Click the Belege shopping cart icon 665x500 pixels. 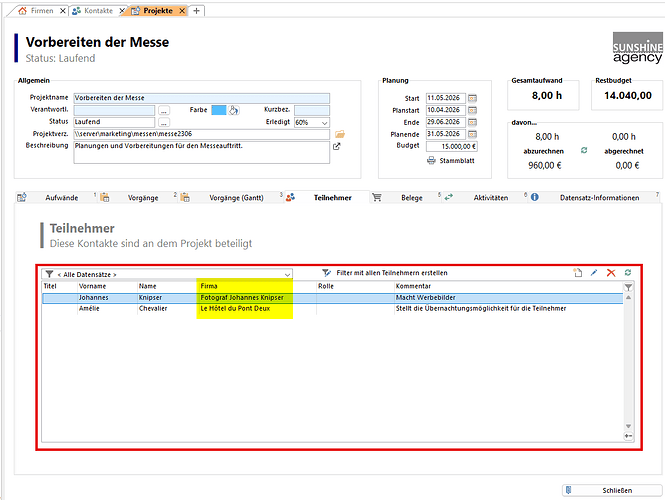point(377,197)
